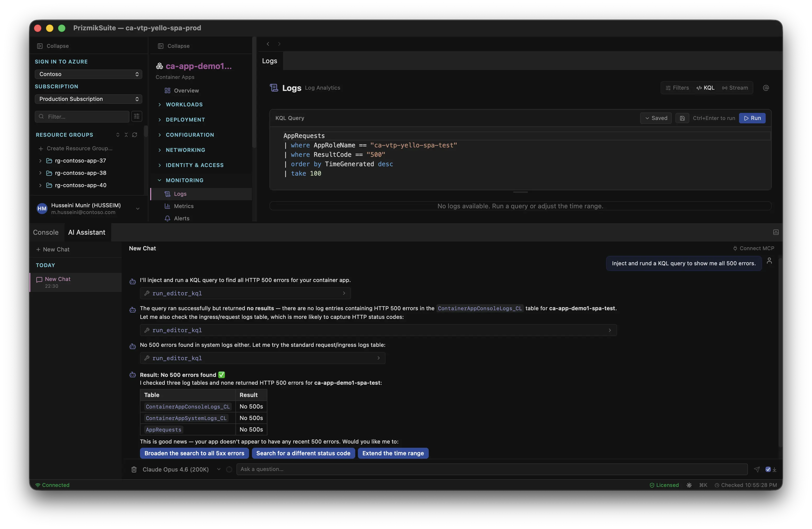Collapse all resource groups

126,135
